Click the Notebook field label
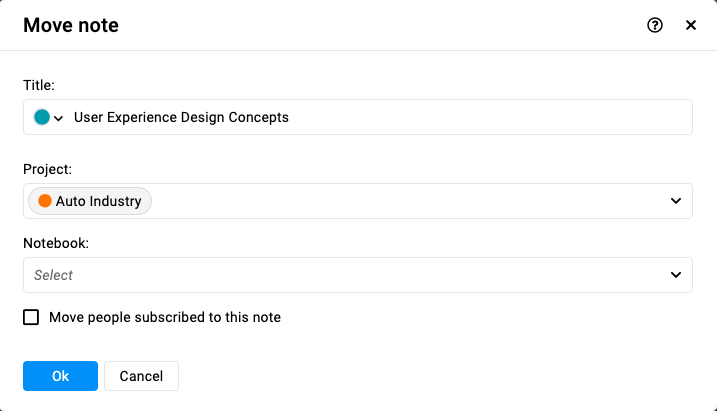This screenshot has height=411, width=717. [56, 243]
